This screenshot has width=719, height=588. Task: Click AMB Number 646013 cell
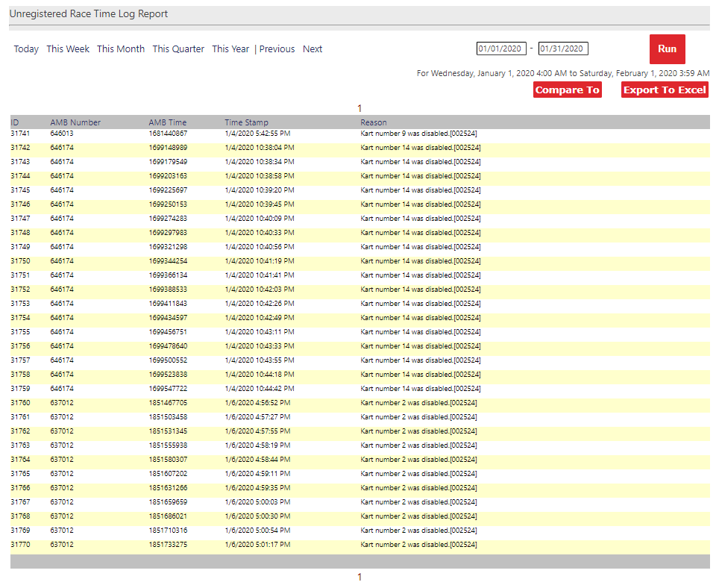tap(62, 134)
